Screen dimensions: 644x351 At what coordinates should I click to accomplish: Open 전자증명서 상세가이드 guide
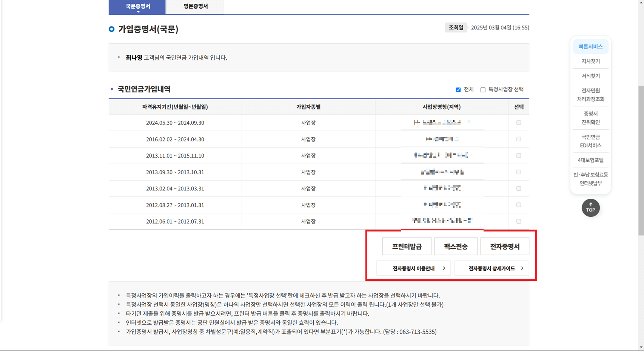492,268
